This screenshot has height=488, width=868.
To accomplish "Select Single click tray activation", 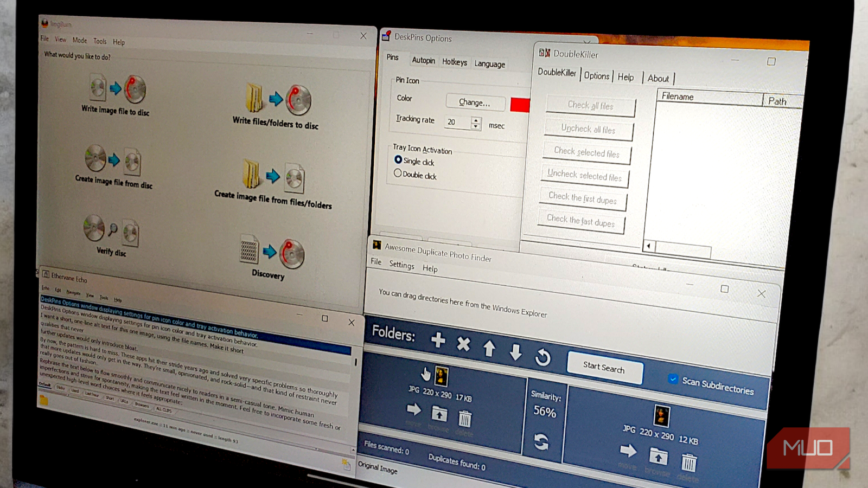I will click(399, 160).
